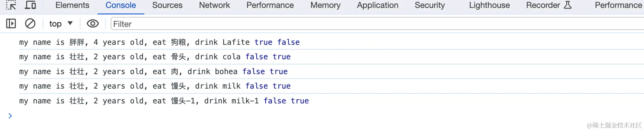Open the Sources tab
The image size is (644, 131).
167,5
